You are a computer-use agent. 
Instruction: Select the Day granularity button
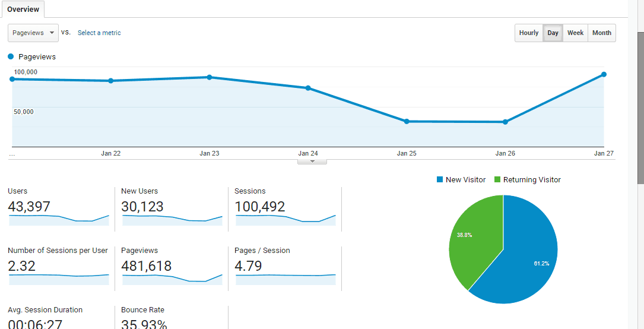pyautogui.click(x=553, y=33)
